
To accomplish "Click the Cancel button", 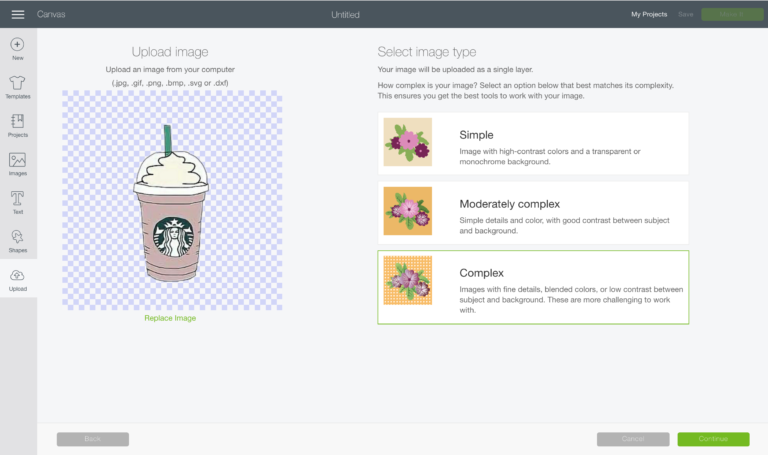I will click(633, 439).
